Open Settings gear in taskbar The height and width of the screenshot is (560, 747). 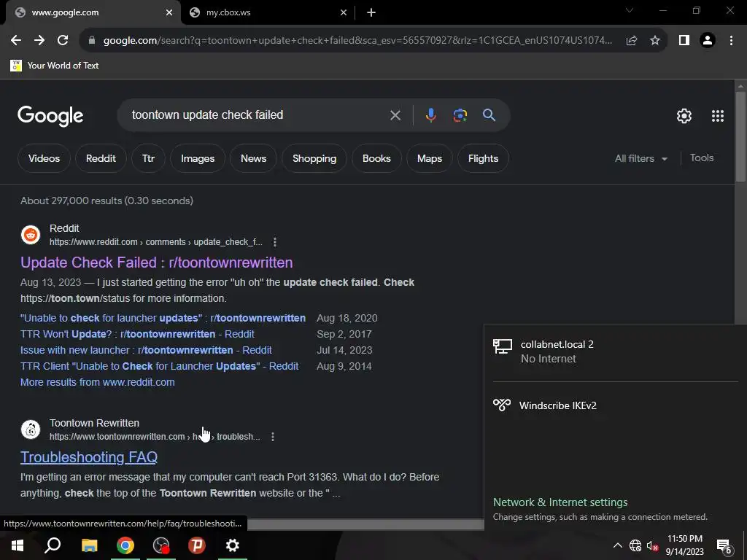pyautogui.click(x=233, y=545)
